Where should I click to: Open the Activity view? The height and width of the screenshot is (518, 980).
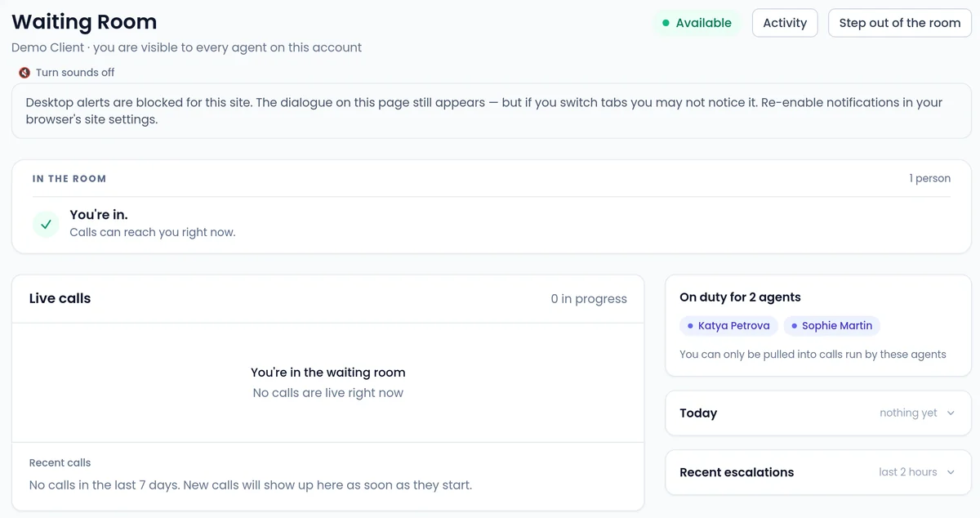point(785,23)
